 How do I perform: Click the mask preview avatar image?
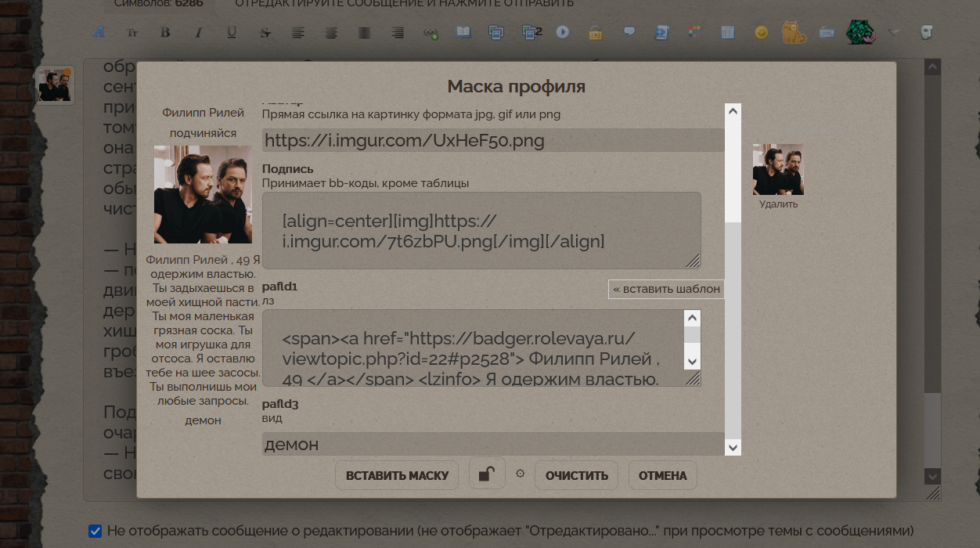[x=203, y=194]
